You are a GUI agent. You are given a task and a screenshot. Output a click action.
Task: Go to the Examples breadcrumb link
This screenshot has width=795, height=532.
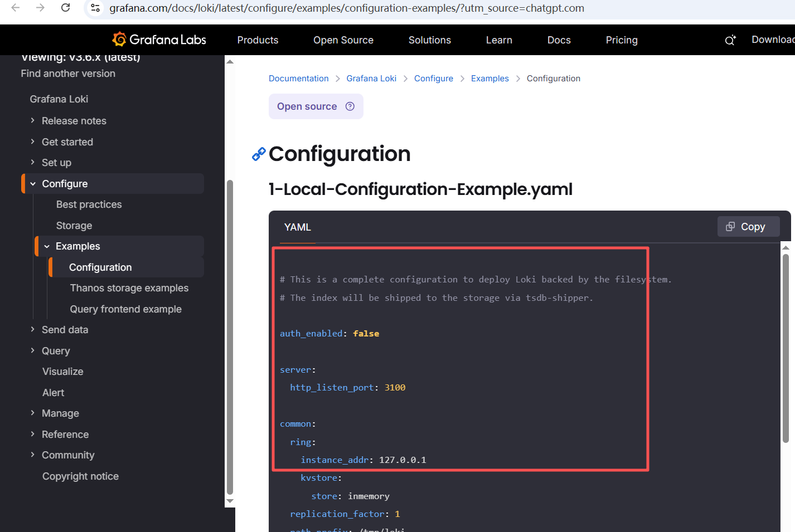(490, 79)
